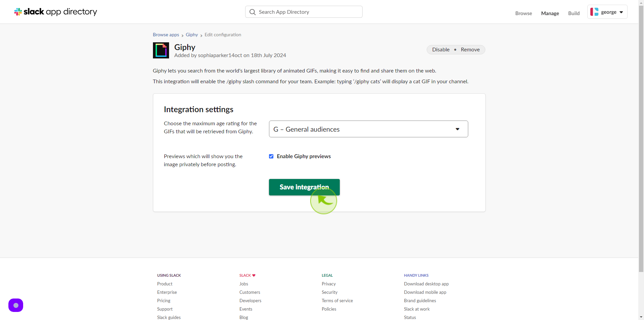Open the Build menu item

coord(574,13)
